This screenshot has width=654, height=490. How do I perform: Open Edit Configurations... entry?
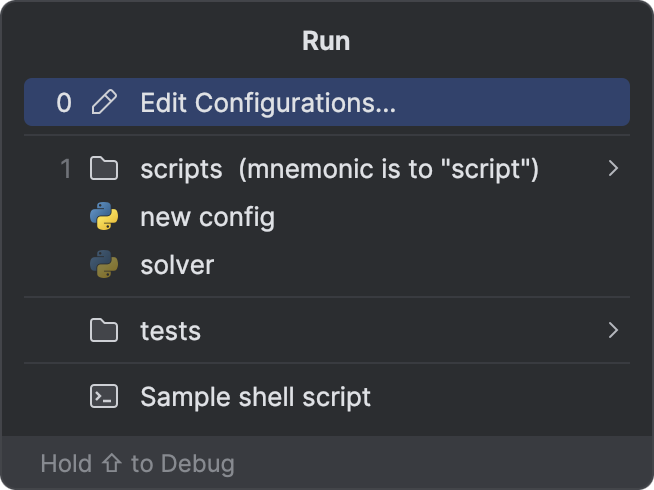point(268,103)
